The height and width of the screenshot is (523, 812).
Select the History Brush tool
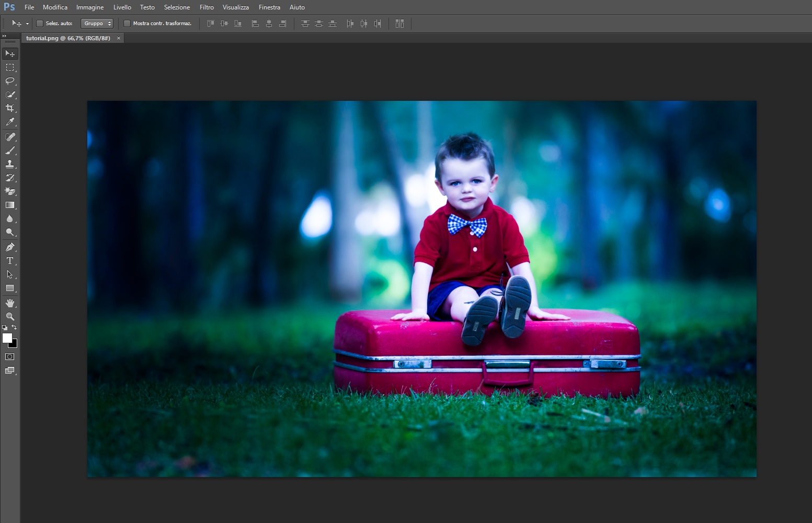(10, 178)
